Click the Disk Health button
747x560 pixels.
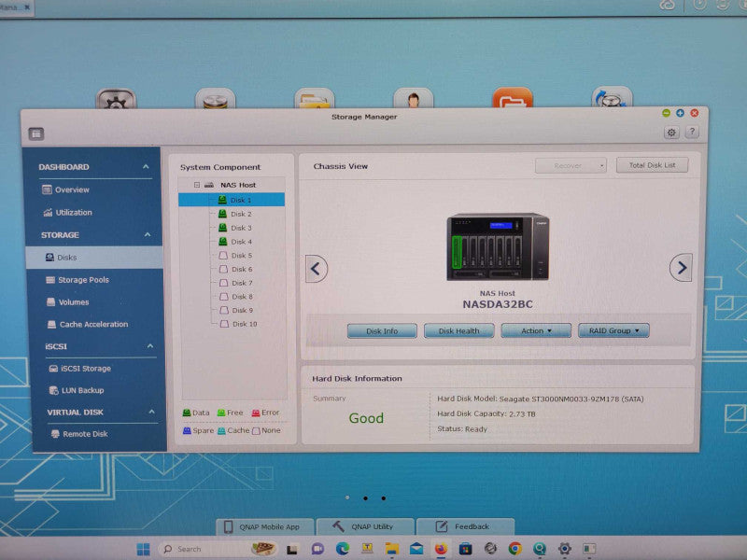458,331
